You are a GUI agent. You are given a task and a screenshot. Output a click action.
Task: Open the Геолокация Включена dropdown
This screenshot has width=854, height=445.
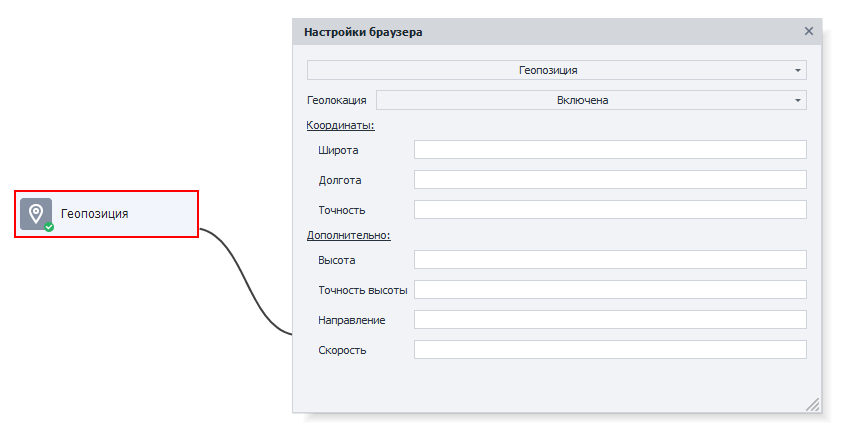click(x=591, y=100)
